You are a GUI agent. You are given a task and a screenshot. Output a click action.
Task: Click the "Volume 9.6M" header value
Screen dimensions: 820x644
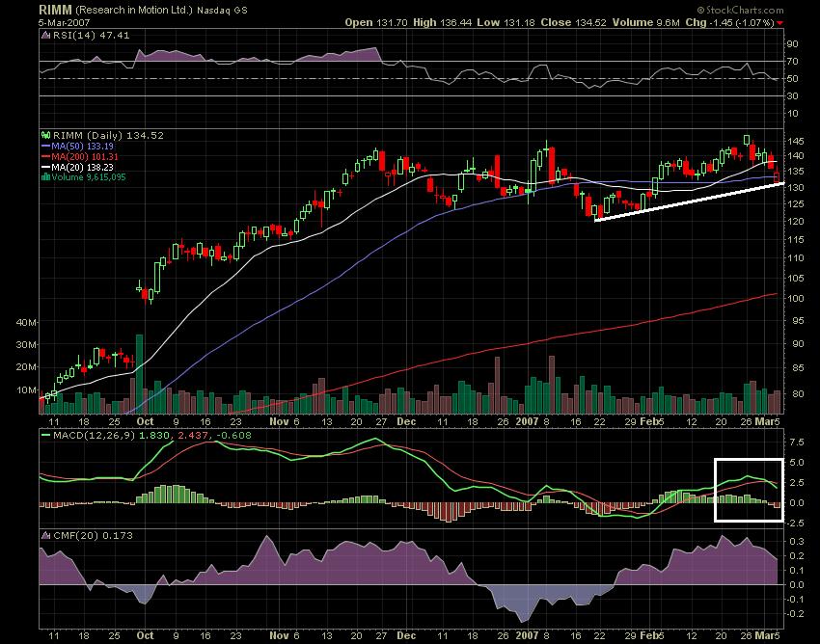pyautogui.click(x=645, y=22)
